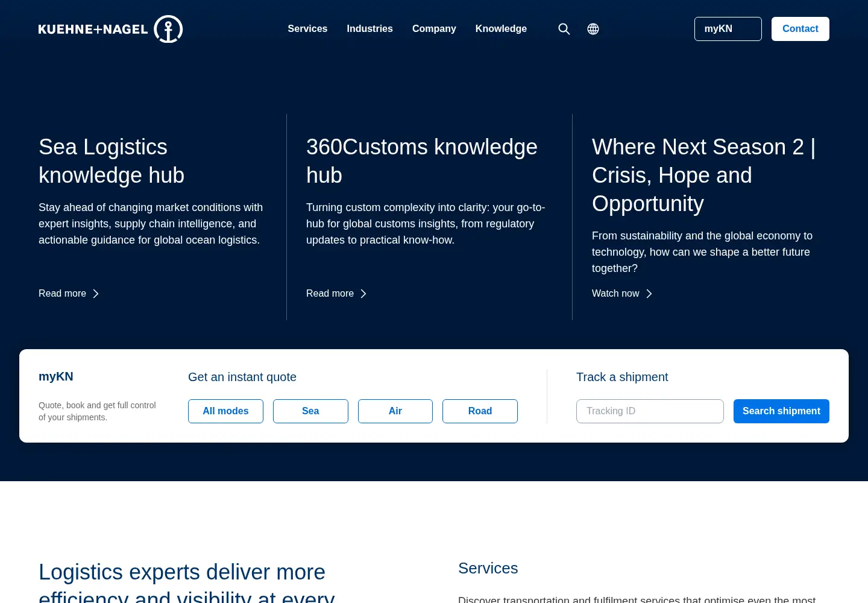Open Where Next Season 2 heading
The width and height of the screenshot is (868, 603).
[x=703, y=175]
